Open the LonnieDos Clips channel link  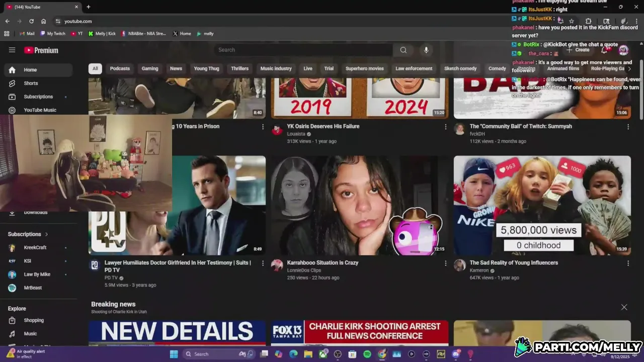pos(304,270)
